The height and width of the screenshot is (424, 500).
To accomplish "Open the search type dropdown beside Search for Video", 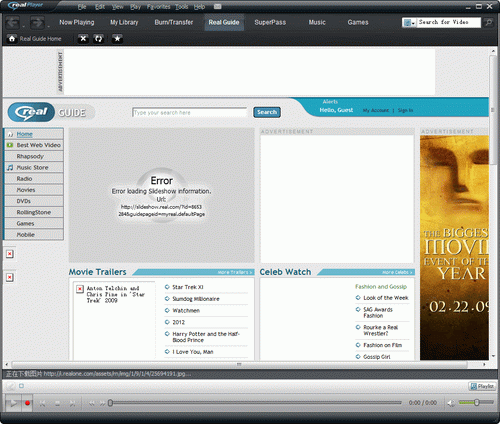I will coord(409,22).
